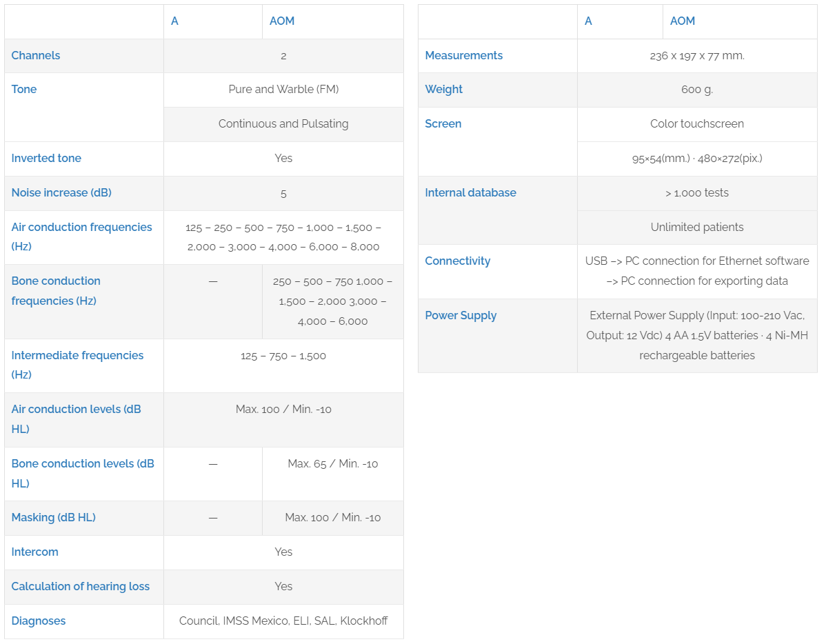Click the Internal database label
This screenshot has height=644, width=826.
pos(470,192)
